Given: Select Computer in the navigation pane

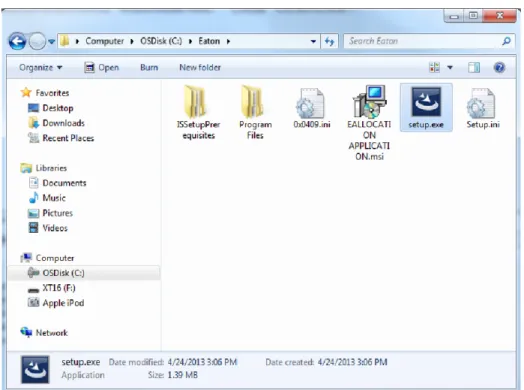Looking at the screenshot, I should [x=55, y=258].
